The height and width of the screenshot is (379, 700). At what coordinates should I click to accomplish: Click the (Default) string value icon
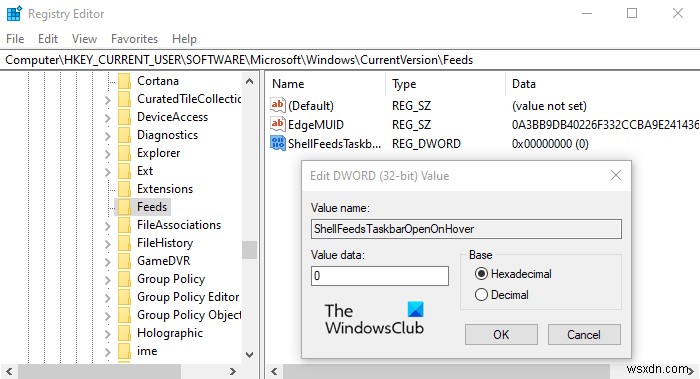pos(278,105)
